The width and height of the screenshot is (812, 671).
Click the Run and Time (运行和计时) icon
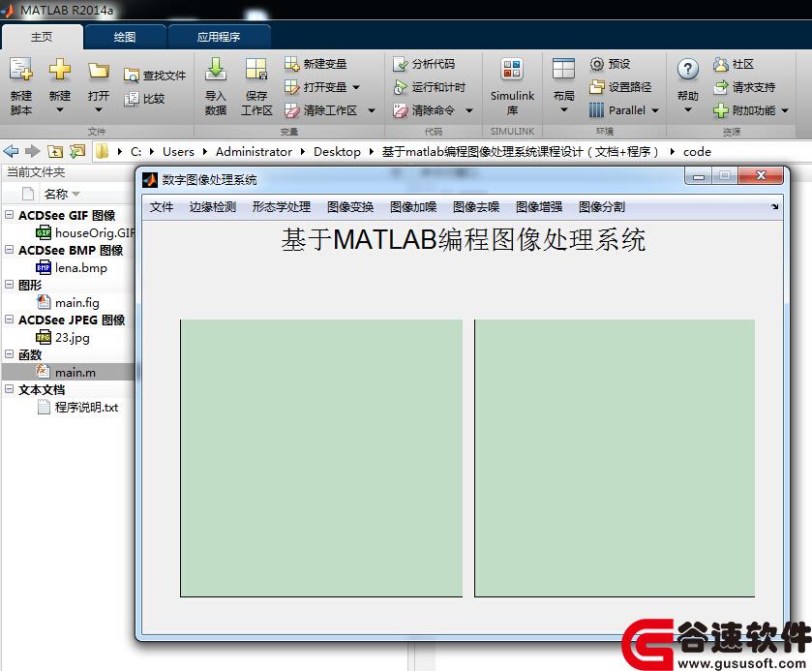coord(401,87)
